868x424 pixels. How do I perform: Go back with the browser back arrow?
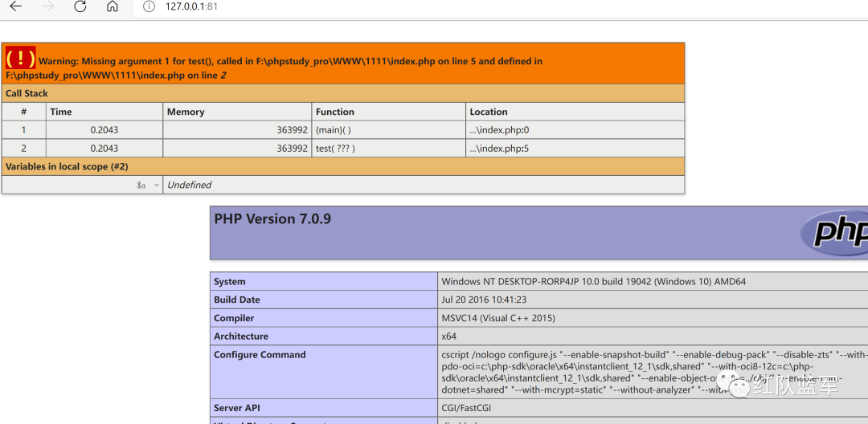(15, 6)
